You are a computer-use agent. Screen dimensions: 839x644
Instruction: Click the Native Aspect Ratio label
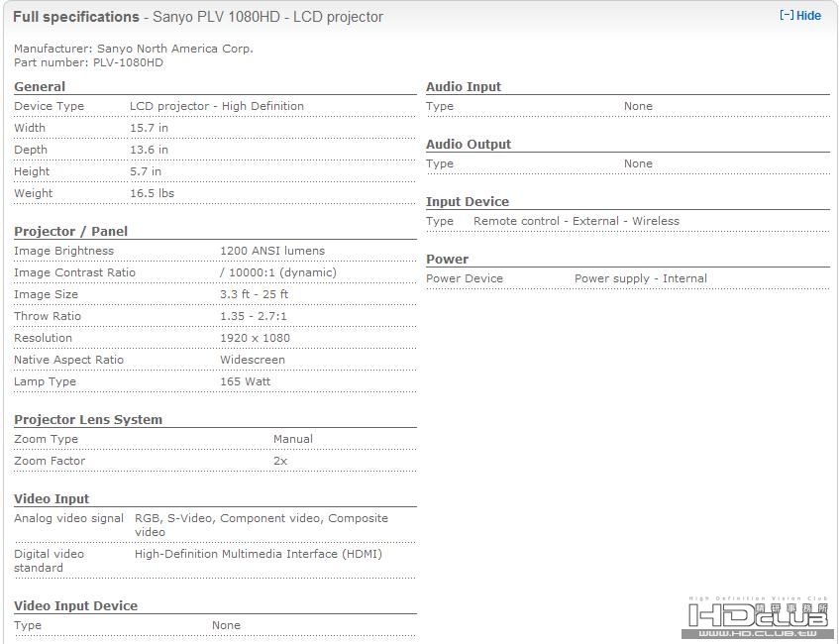[68, 361]
